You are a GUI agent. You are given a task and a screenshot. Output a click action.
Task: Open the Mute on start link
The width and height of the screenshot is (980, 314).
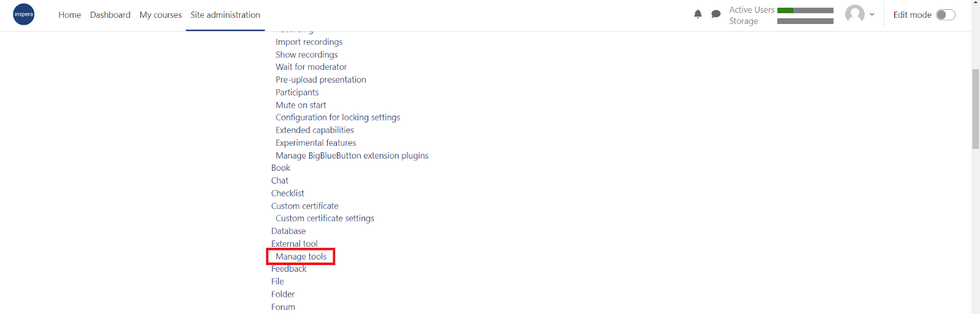click(301, 105)
